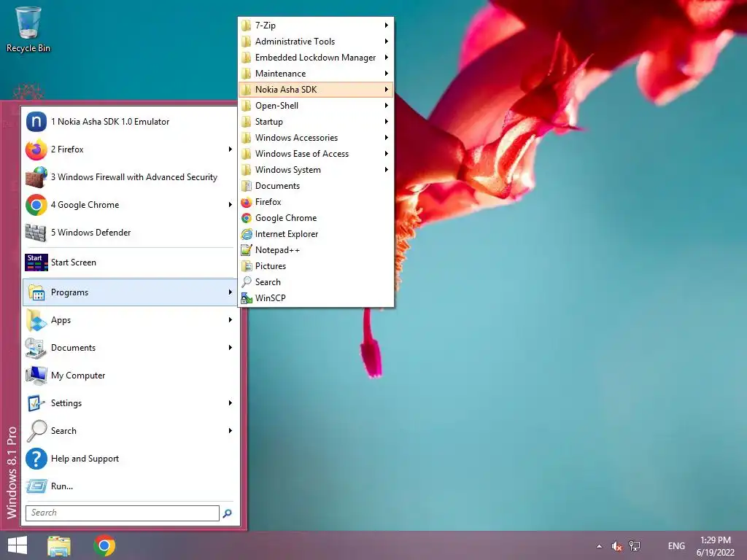Open the Embedded Lockdown Manager folder
Viewport: 747px width, 560px height.
(x=316, y=58)
